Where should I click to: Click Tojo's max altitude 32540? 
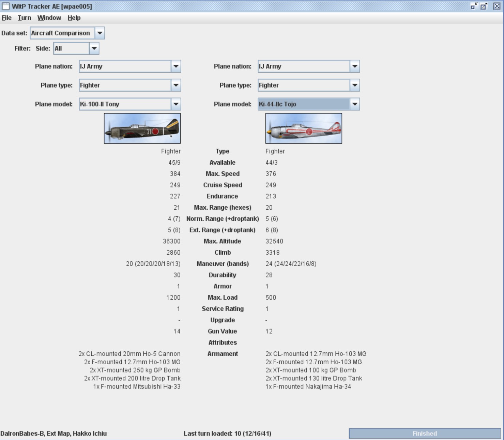[x=274, y=241]
